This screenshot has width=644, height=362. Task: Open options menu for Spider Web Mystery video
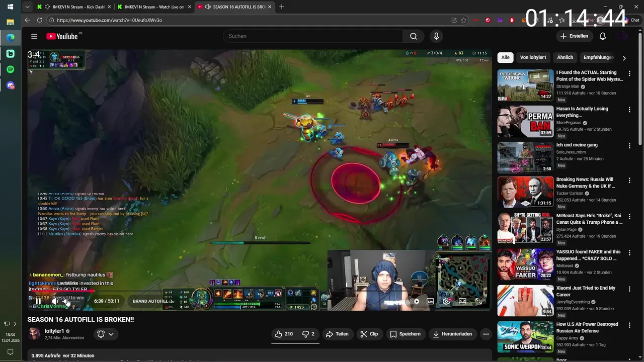[629, 73]
